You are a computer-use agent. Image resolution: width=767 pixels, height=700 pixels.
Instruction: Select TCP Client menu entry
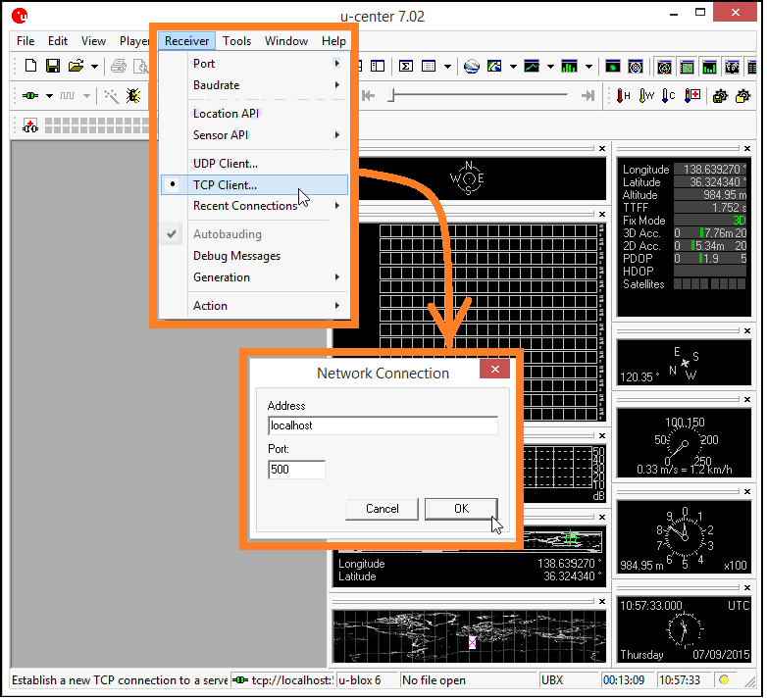(x=225, y=184)
